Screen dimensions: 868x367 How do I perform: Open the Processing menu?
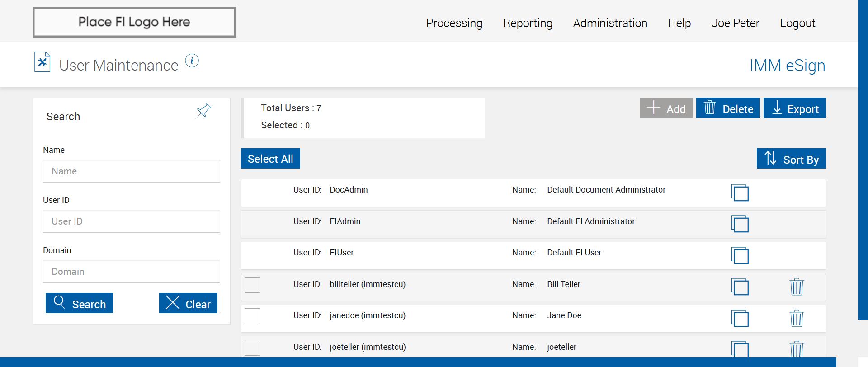(454, 23)
